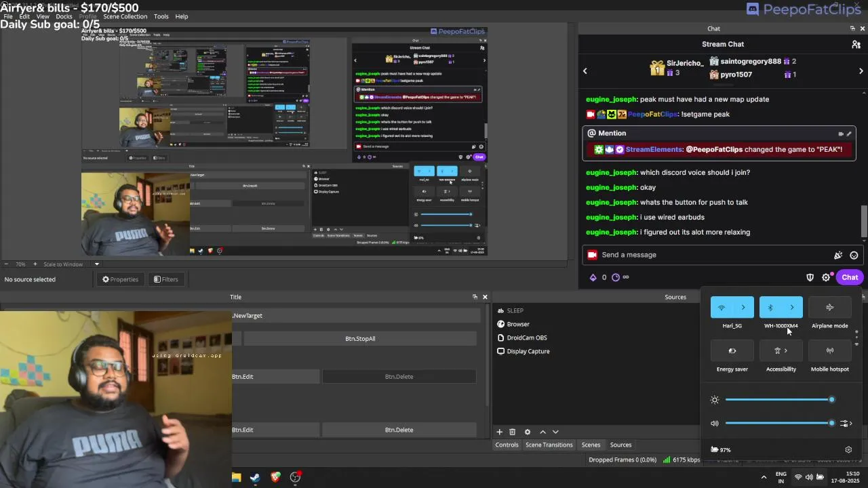Open the Docks menu
Viewport: 868px width, 488px height.
click(x=64, y=16)
